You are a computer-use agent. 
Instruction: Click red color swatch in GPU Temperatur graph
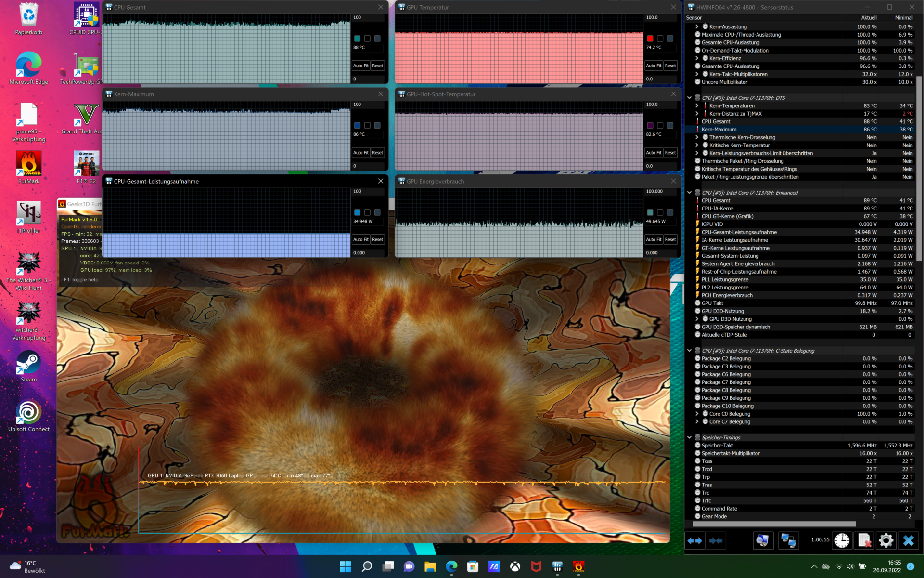(x=650, y=39)
